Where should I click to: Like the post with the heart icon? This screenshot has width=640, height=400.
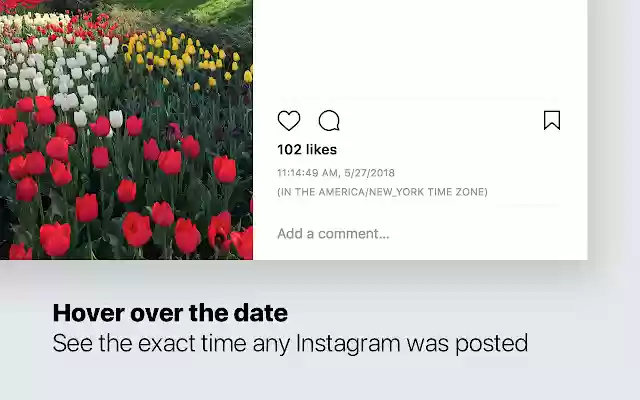click(x=289, y=121)
